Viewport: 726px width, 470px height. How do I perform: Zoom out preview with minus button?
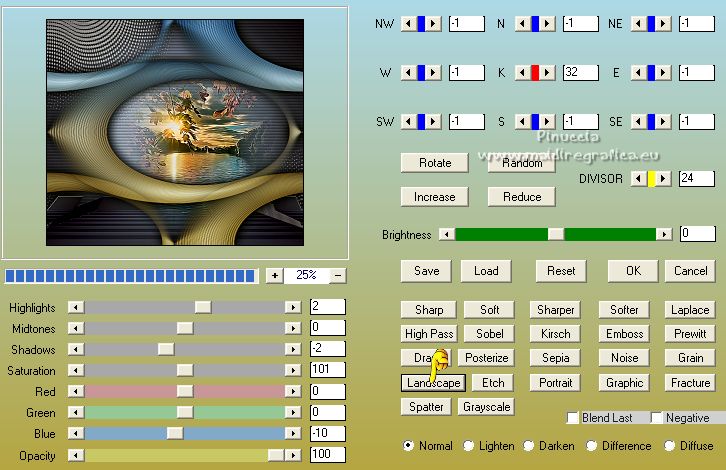[x=338, y=276]
